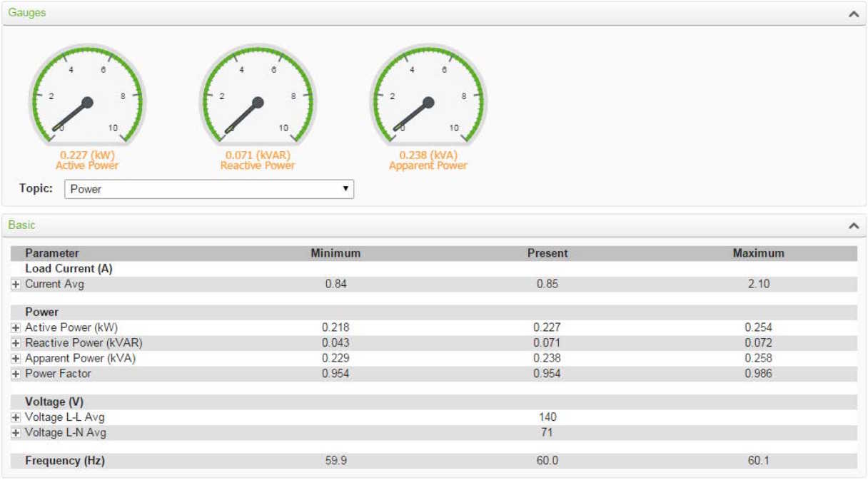Click the Basic panel title
The height and width of the screenshot is (480, 868).
[x=21, y=225]
